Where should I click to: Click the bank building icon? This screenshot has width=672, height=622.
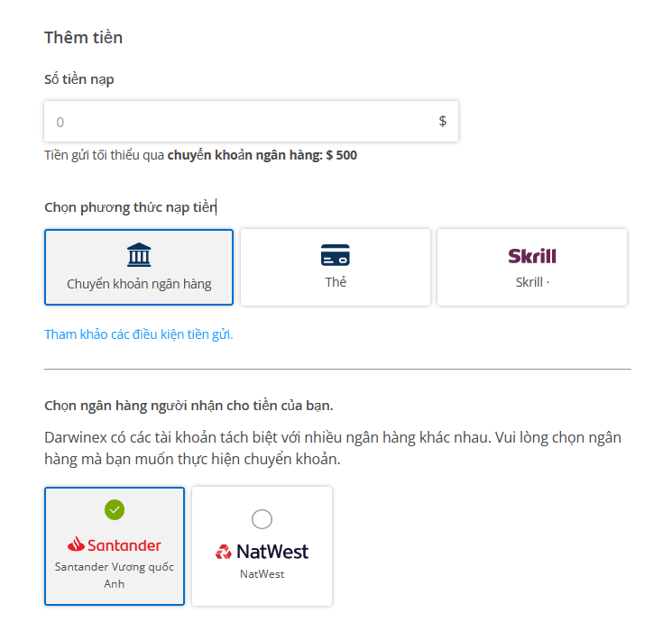(x=139, y=255)
